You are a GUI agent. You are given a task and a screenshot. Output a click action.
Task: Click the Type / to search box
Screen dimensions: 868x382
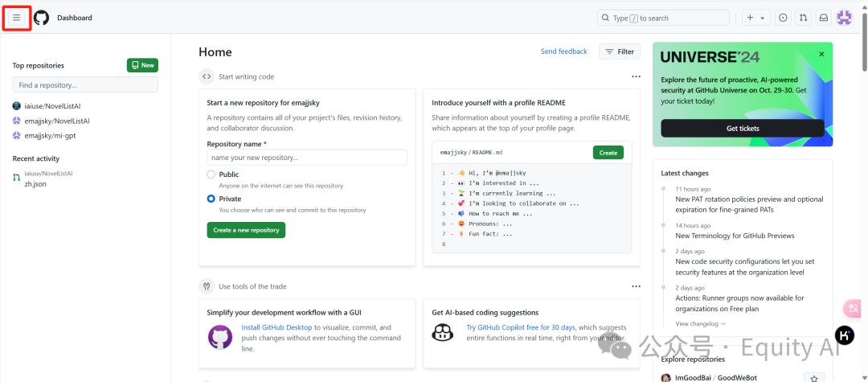(663, 18)
